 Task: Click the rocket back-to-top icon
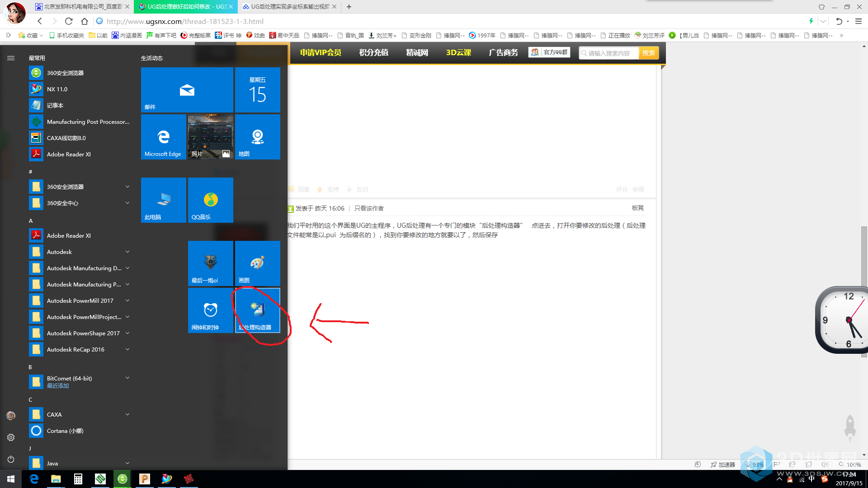click(850, 427)
